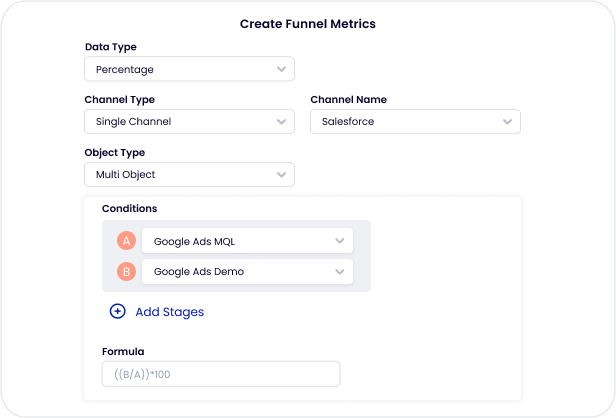Select the orange A stage badge

pos(126,241)
